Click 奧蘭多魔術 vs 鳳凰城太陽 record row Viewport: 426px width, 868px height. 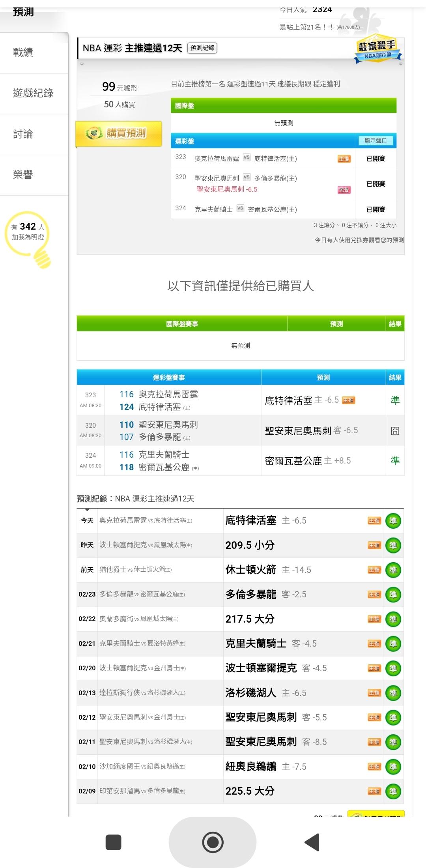[x=240, y=619]
